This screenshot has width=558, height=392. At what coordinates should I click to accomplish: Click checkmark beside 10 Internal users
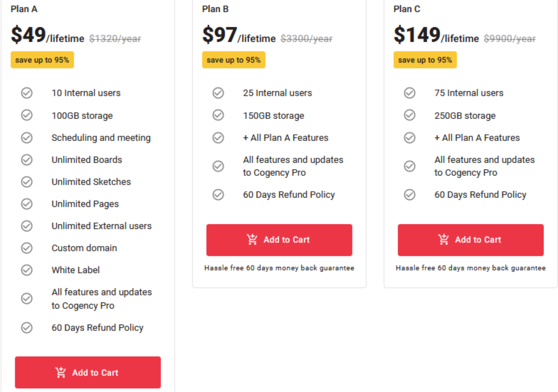pos(27,93)
